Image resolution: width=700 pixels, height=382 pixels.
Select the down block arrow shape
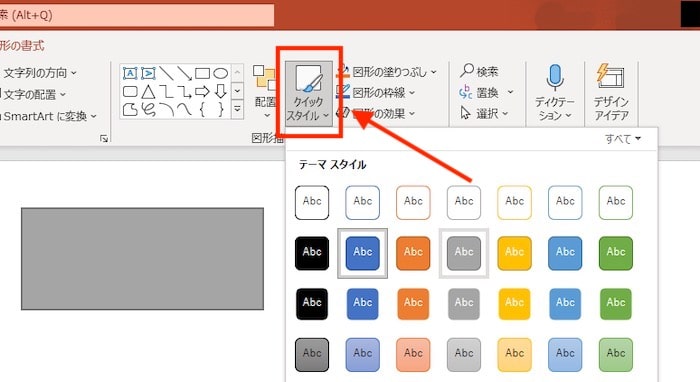[x=221, y=91]
